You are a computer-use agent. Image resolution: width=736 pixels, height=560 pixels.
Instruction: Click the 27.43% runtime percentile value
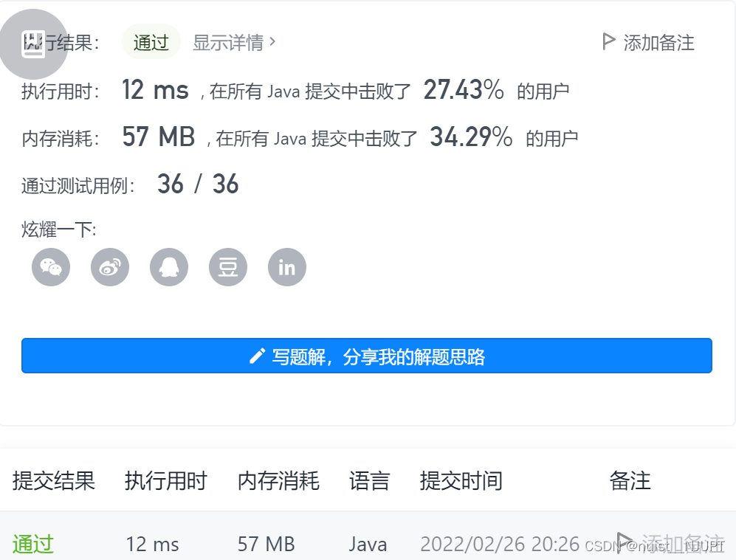(461, 89)
